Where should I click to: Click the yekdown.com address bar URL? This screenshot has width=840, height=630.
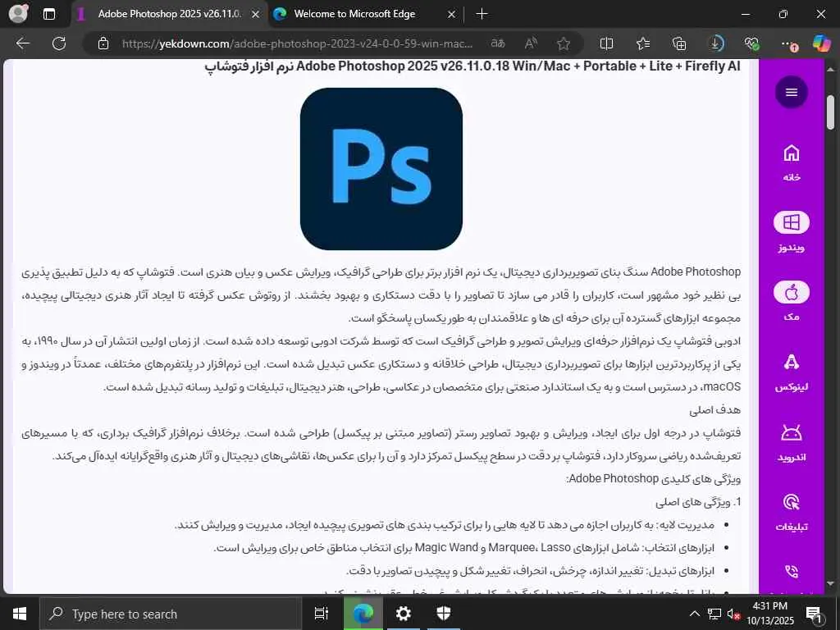(x=297, y=43)
